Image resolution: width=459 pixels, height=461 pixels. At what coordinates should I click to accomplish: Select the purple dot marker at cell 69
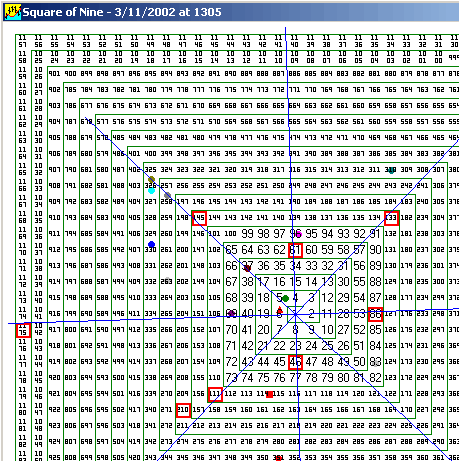(231, 313)
